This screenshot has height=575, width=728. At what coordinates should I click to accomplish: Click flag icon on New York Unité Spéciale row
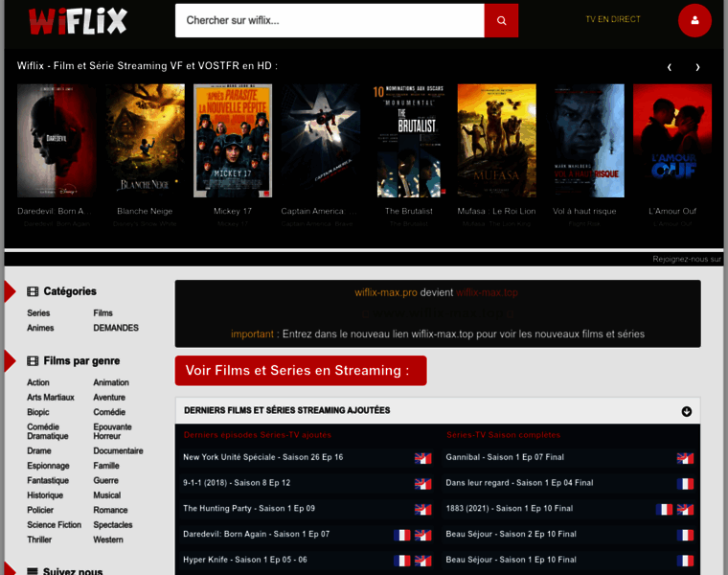coord(423,458)
